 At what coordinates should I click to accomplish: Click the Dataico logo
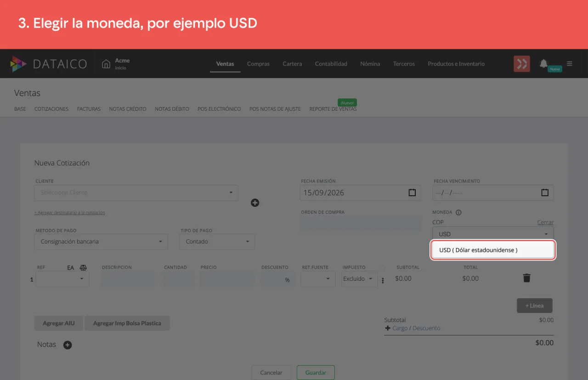pos(48,64)
